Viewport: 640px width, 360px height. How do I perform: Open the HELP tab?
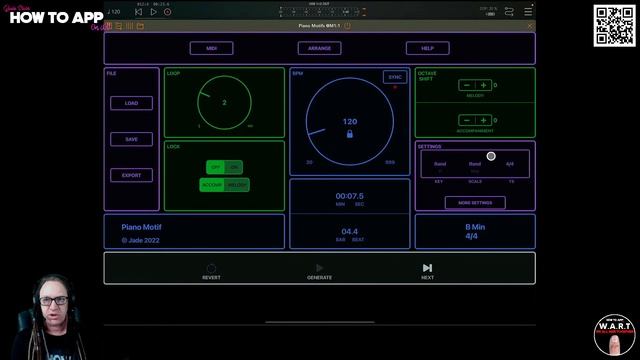[x=427, y=48]
